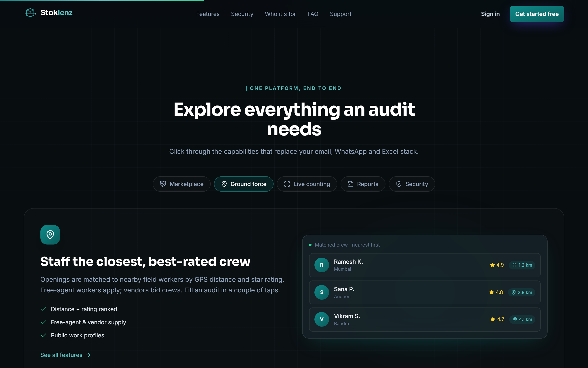588x368 pixels.
Task: Click the R avatar for Ramesh K.
Action: (x=321, y=265)
